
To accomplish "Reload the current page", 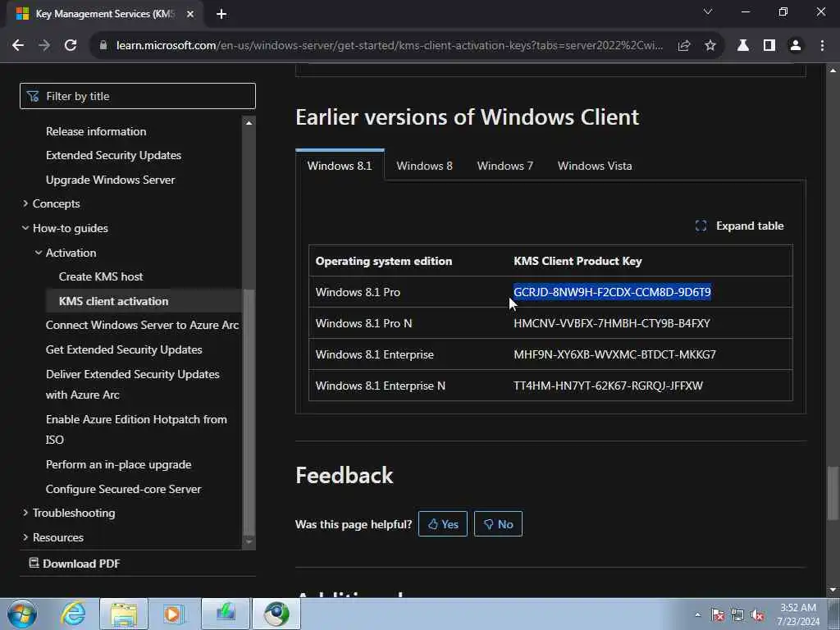I will (x=71, y=46).
